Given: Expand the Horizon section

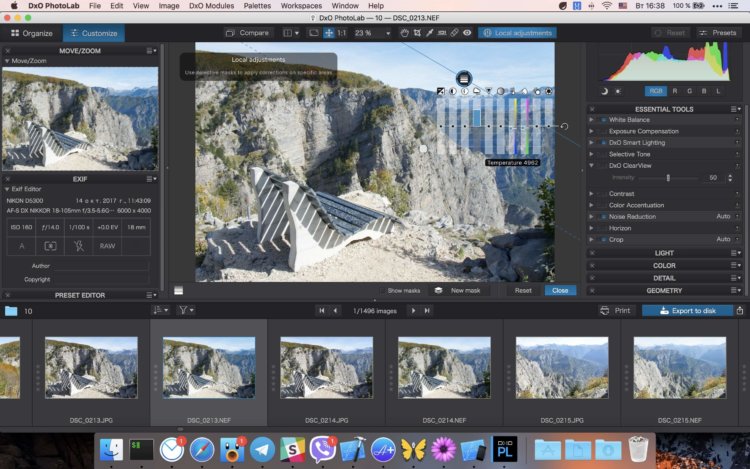Looking at the screenshot, I should click(591, 228).
